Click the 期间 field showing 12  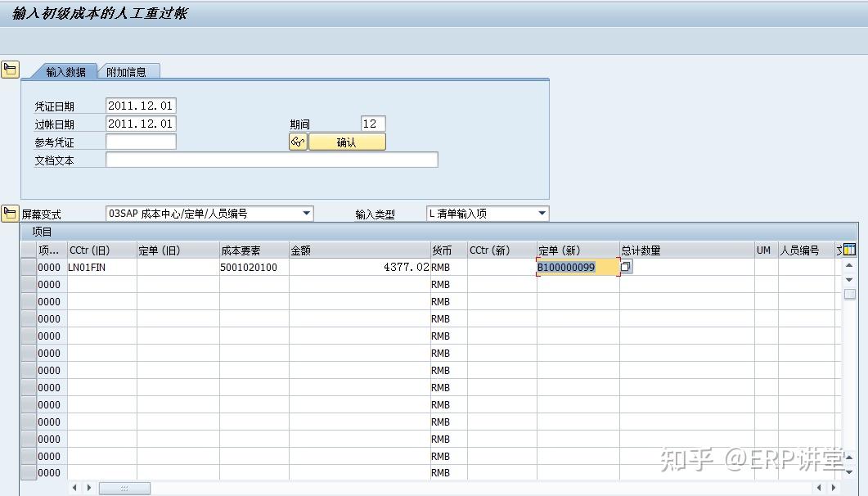pos(372,124)
